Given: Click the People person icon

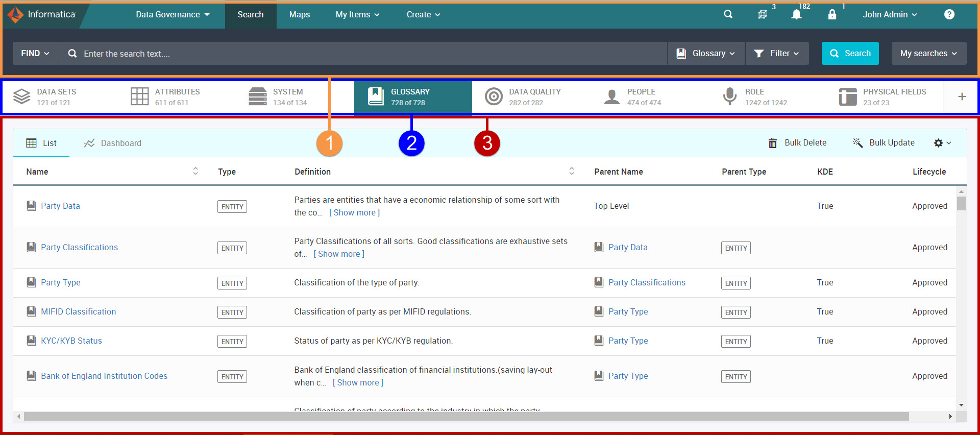Looking at the screenshot, I should coord(611,96).
